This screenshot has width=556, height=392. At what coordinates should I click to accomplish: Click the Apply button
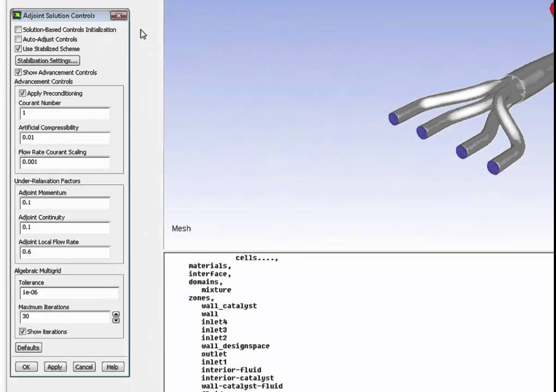55,367
